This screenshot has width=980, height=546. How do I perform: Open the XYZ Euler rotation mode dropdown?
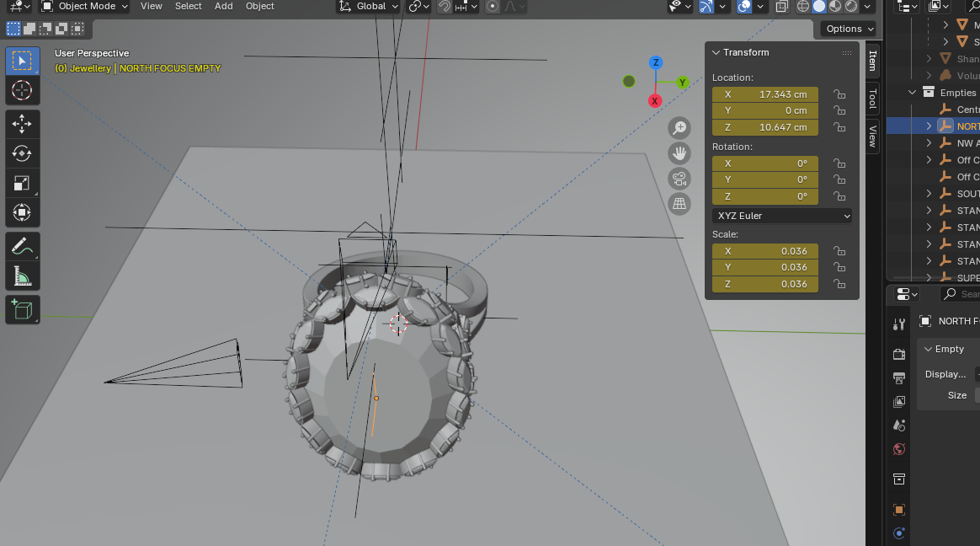click(x=782, y=216)
